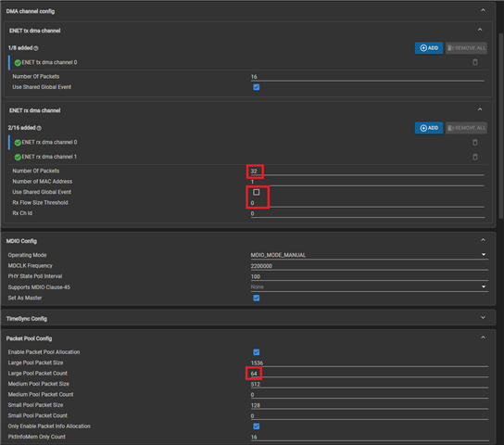Enable rx channel Use Shared Global Event
Screen dimensions: 504x445
257,192
